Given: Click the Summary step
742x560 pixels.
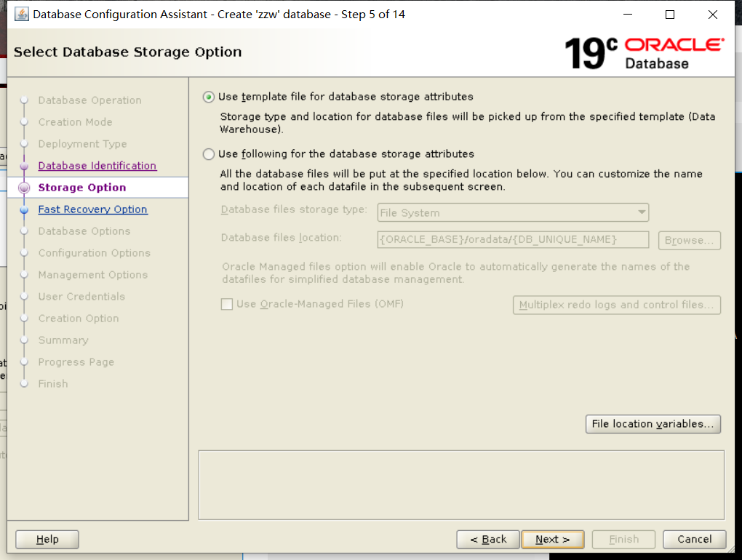Looking at the screenshot, I should [x=63, y=340].
